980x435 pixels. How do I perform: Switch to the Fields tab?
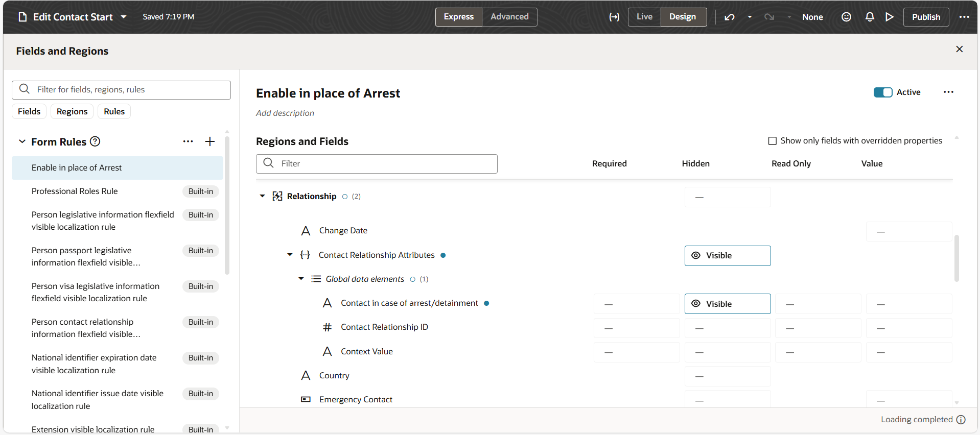pos(29,111)
